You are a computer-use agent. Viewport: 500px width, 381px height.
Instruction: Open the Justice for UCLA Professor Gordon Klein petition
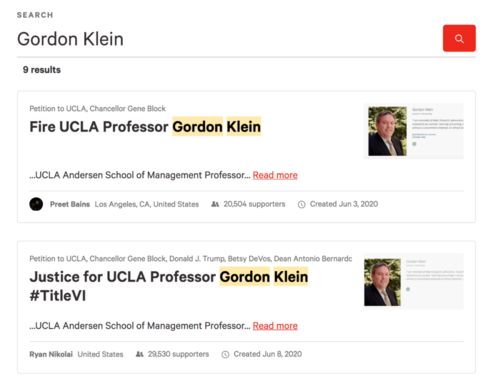[169, 286]
